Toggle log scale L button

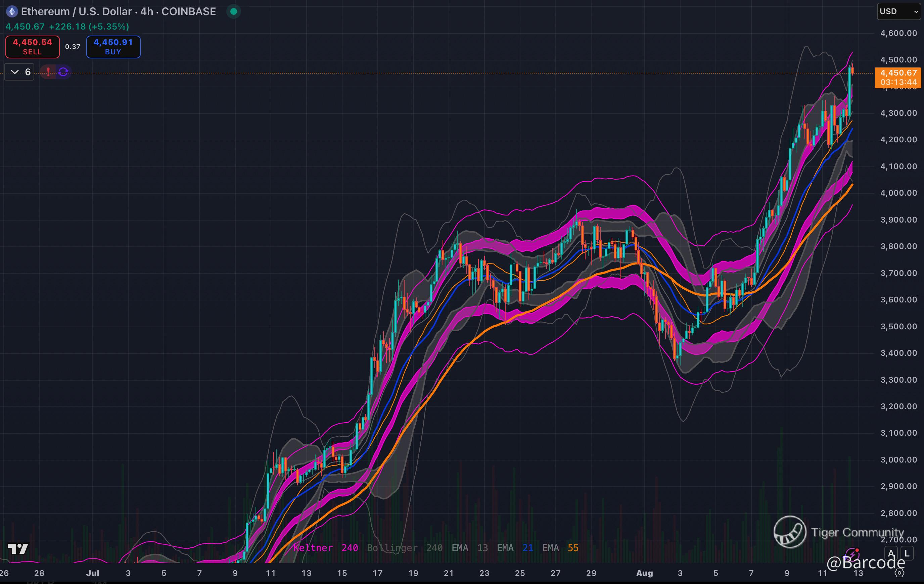pyautogui.click(x=907, y=553)
